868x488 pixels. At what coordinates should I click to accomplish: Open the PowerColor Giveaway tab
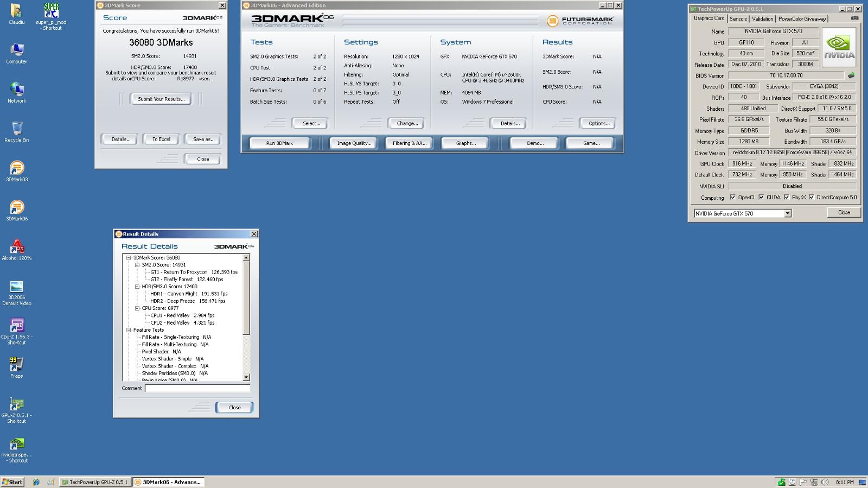tap(802, 18)
